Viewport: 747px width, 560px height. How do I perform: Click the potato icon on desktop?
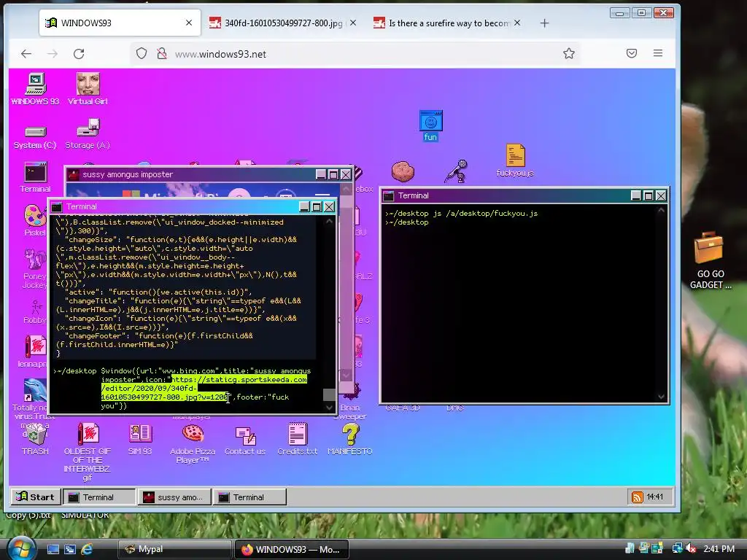[403, 171]
